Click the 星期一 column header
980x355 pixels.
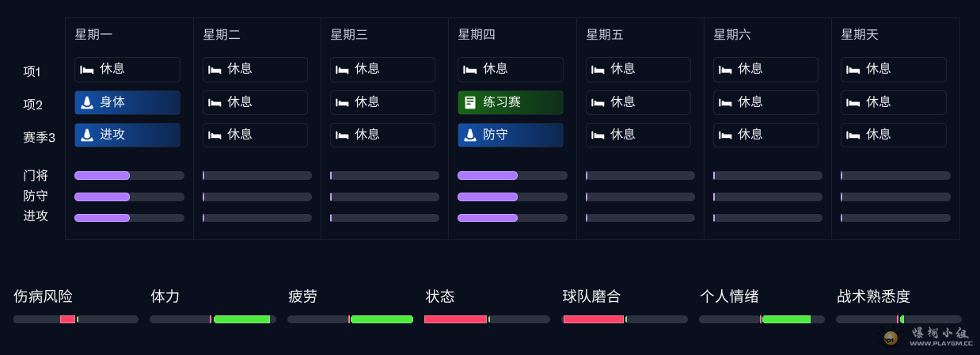(93, 35)
